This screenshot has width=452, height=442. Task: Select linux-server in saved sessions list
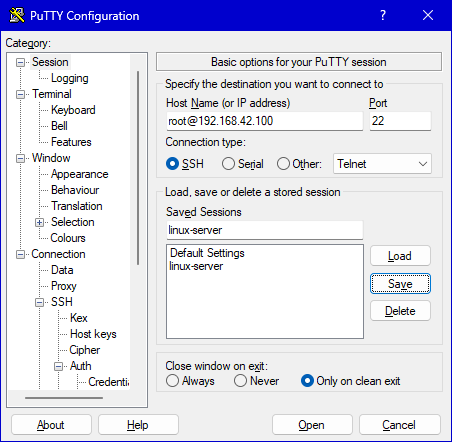(x=196, y=266)
